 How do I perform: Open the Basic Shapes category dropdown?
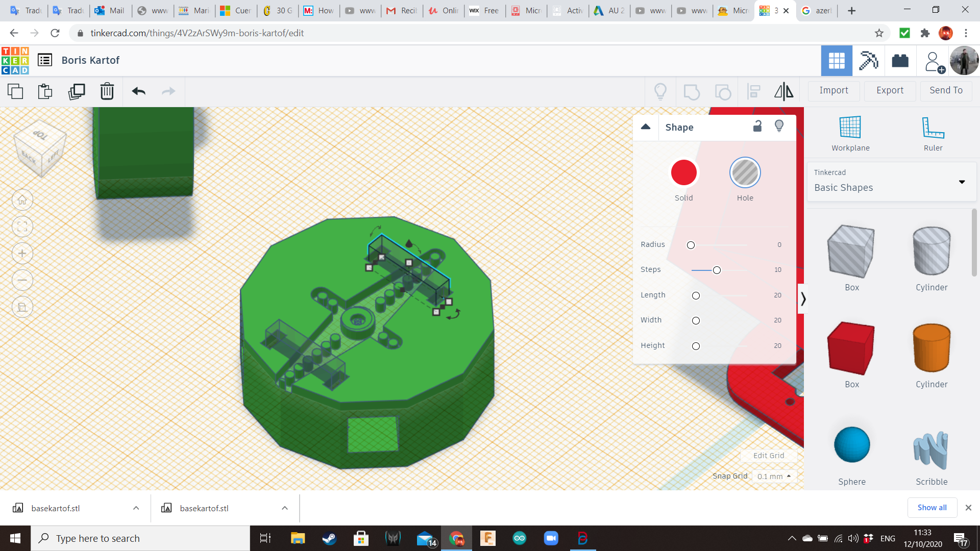pyautogui.click(x=891, y=182)
